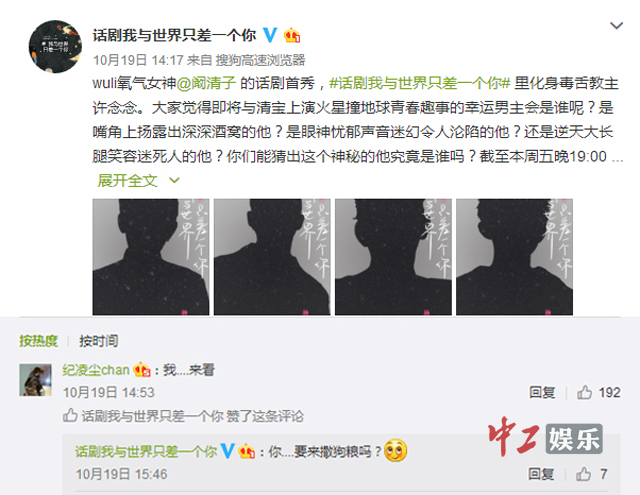Like the reply comment with 7 likes
Image resolution: width=640 pixels, height=495 pixels.
(591, 474)
